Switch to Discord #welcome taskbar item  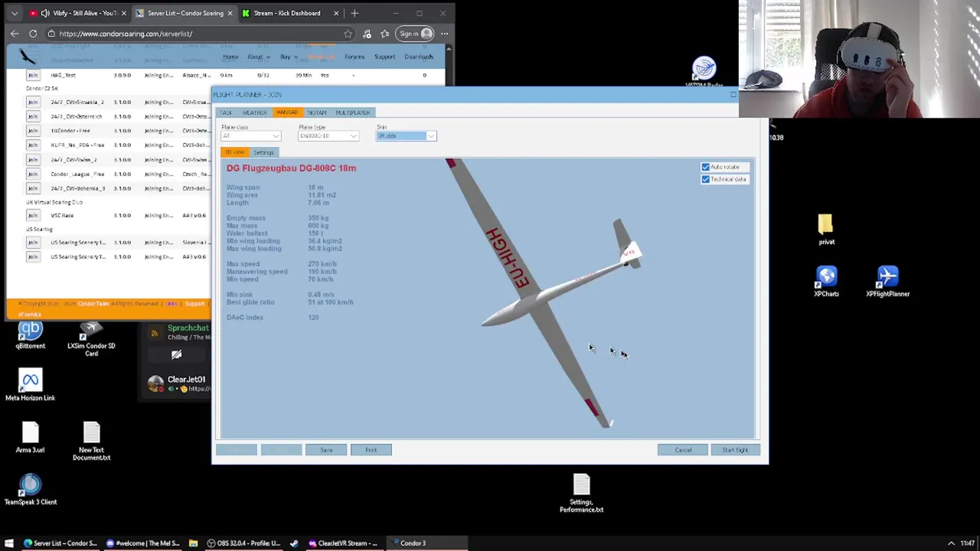pos(143,543)
